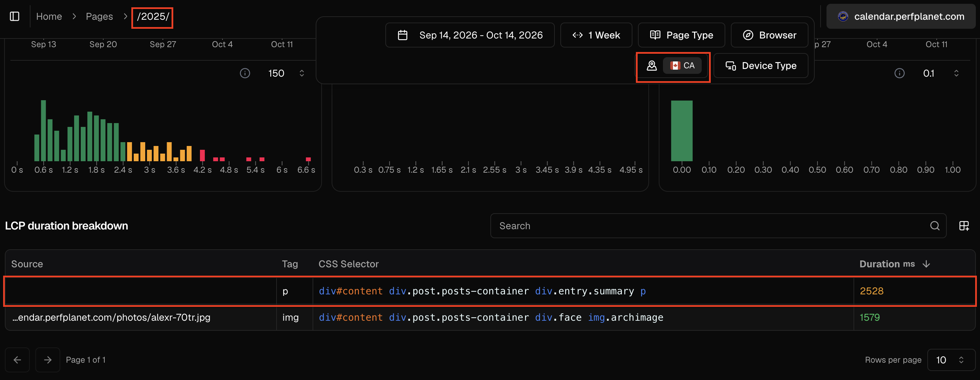The image size is (980, 380).
Task: Go to the previous page arrow
Action: [x=17, y=360]
